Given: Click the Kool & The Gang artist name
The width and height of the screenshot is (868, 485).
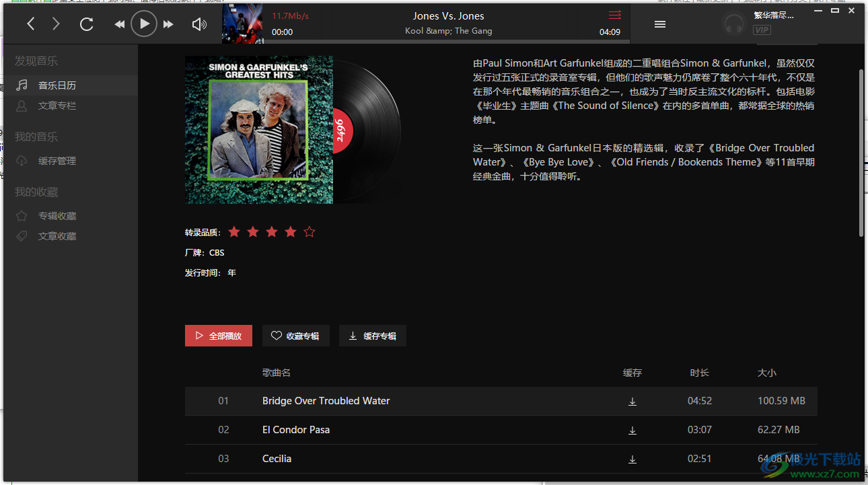Looking at the screenshot, I should tap(449, 31).
